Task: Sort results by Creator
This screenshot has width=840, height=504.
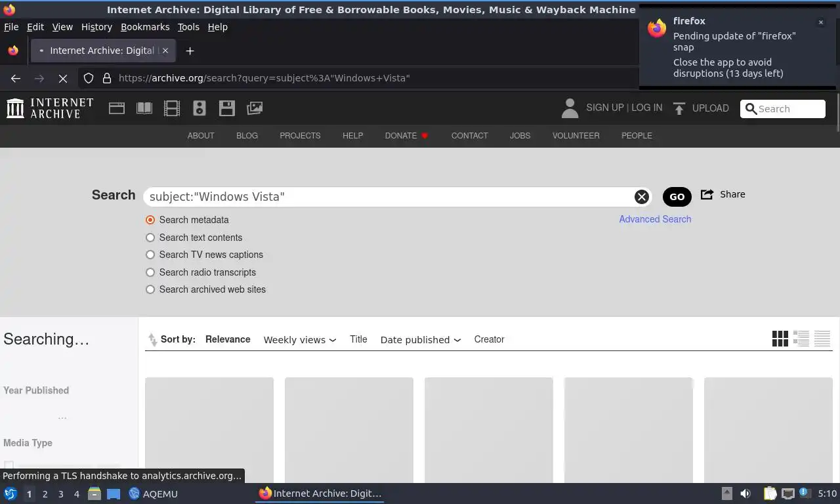Action: (489, 339)
